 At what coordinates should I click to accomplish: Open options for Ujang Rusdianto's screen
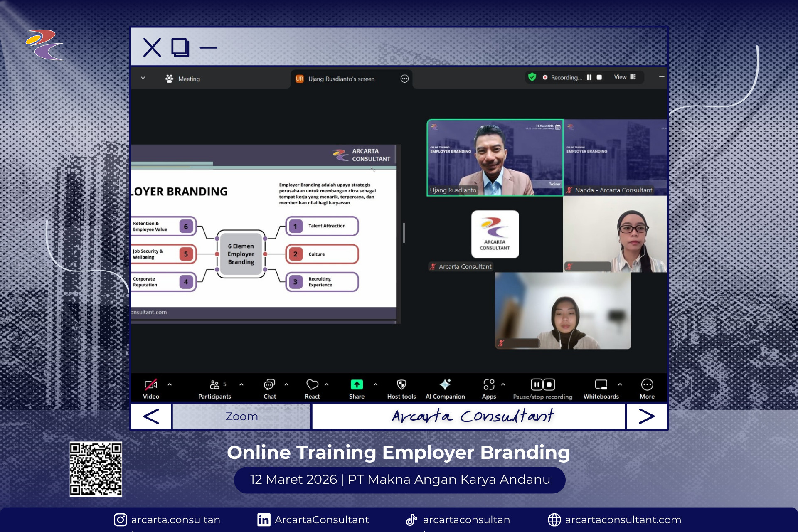[x=404, y=79]
